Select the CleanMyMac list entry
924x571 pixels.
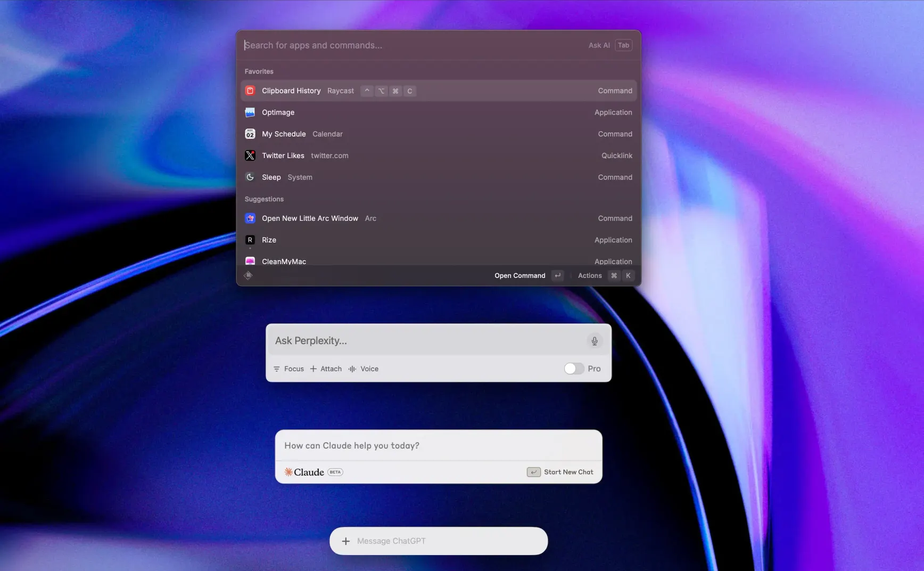pos(439,261)
